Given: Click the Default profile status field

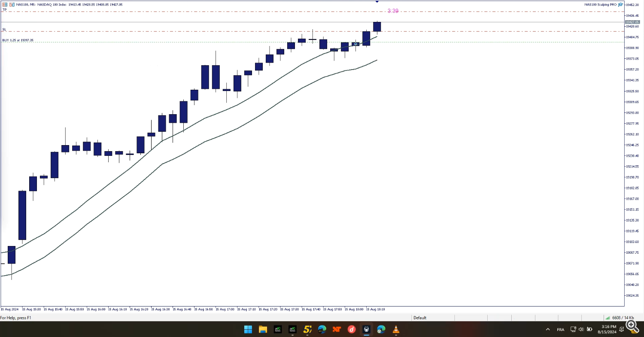Looking at the screenshot, I should pyautogui.click(x=420, y=318).
